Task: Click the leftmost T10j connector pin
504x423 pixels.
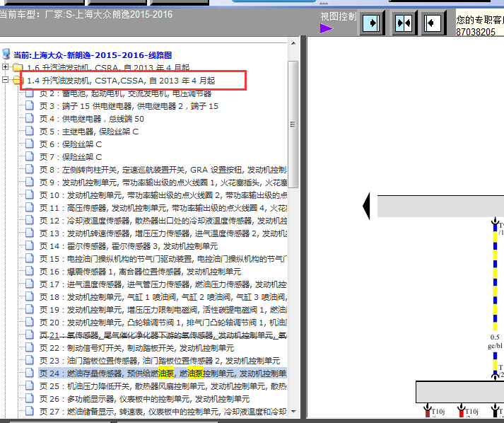Action: pos(428,410)
